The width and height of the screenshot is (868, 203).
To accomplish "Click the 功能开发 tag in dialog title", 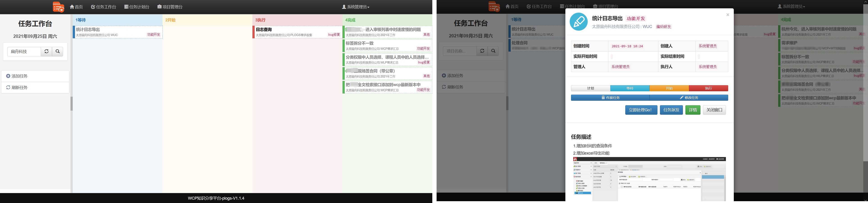I will pyautogui.click(x=636, y=18).
